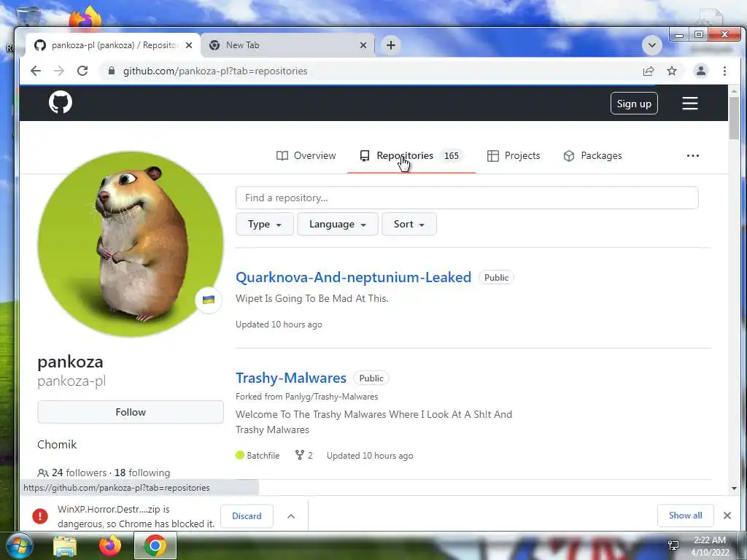Open the Windows Start button
The height and width of the screenshot is (560, 747).
pyautogui.click(x=20, y=545)
